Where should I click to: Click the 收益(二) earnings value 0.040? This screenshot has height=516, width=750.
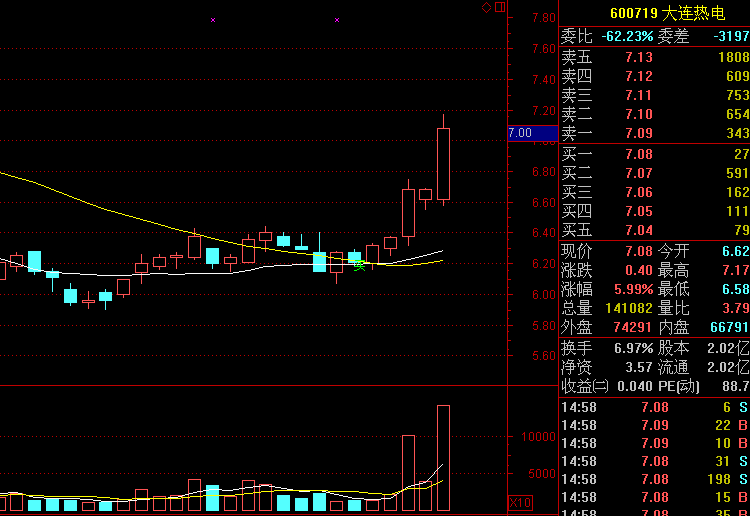(x=635, y=386)
